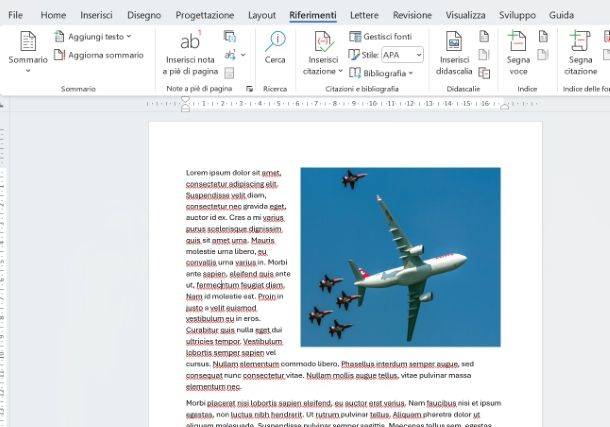Click the Segna citazione icon
The height and width of the screenshot is (427, 610).
pos(580,43)
